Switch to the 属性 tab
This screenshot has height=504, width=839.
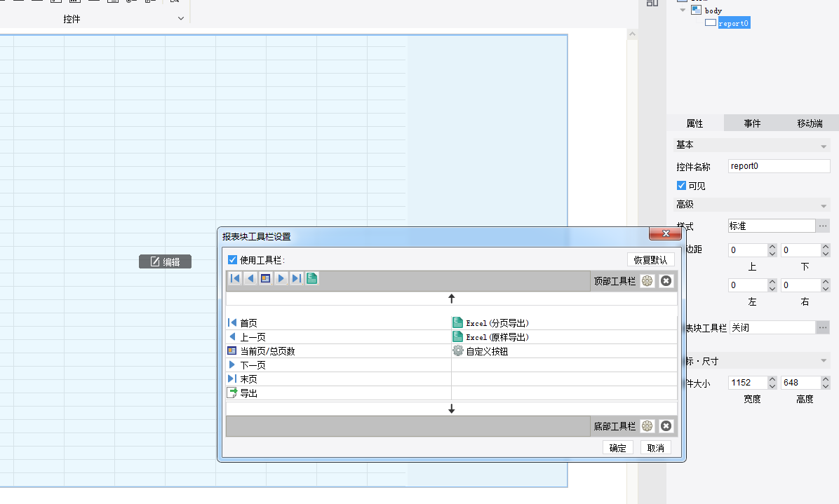point(695,123)
